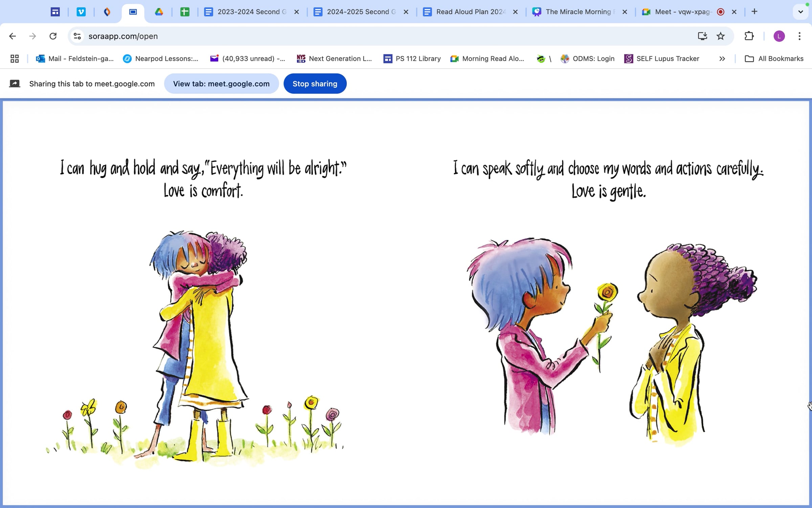Switch to the Meet vqw-xpag tab

pos(683,12)
